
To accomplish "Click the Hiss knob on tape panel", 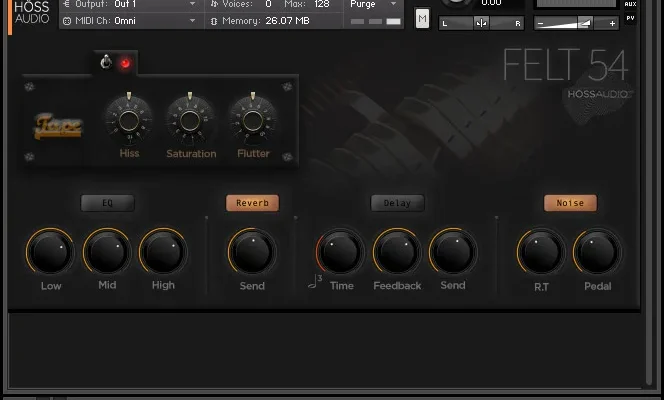I will coord(129,122).
